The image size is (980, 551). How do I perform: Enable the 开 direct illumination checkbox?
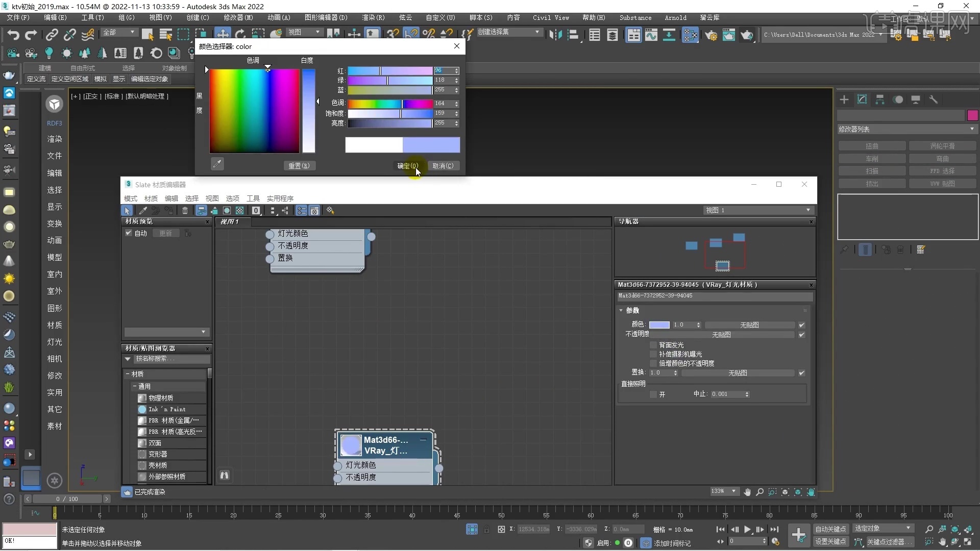pos(653,394)
